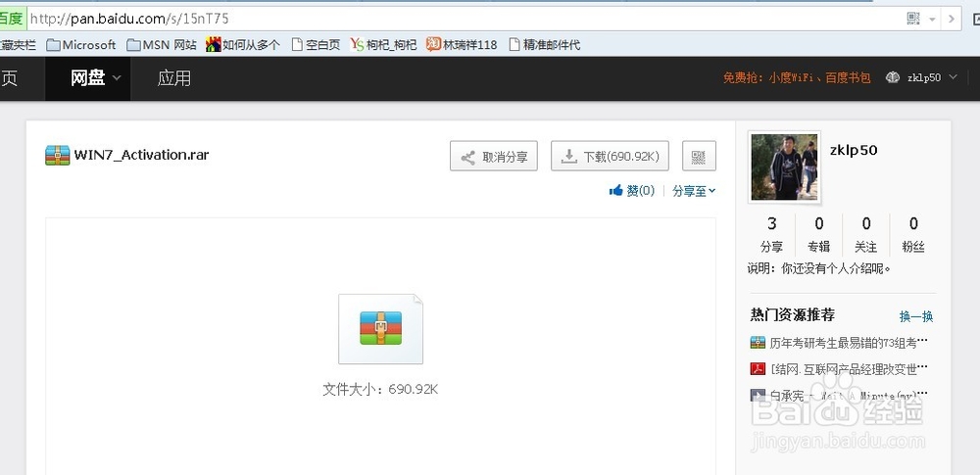Open the 精准邮件代 bookmark
Screen dimensions: 980x475
click(544, 45)
